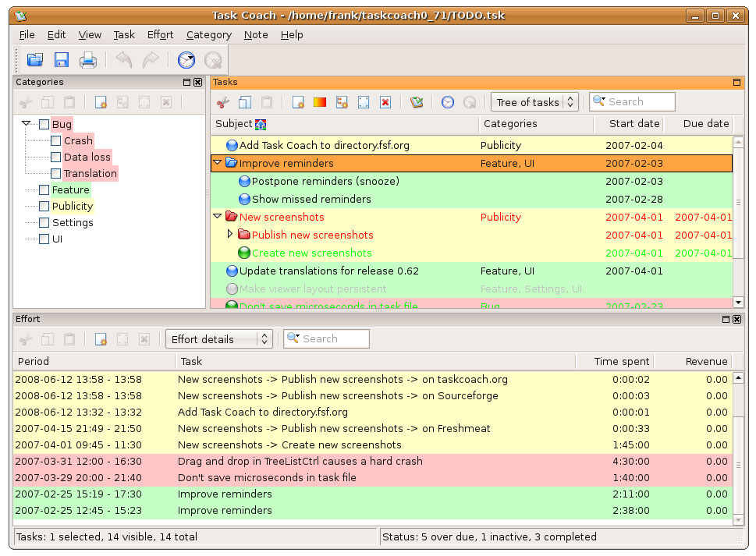756x556 pixels.
Task: Click the Undo arrow icon
Action: pyautogui.click(x=124, y=60)
